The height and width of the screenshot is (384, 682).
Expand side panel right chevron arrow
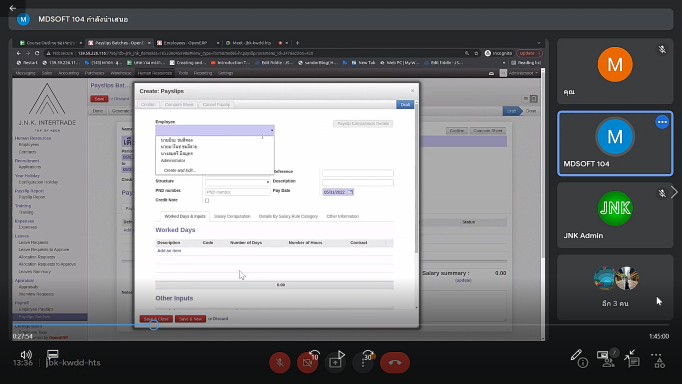click(675, 192)
